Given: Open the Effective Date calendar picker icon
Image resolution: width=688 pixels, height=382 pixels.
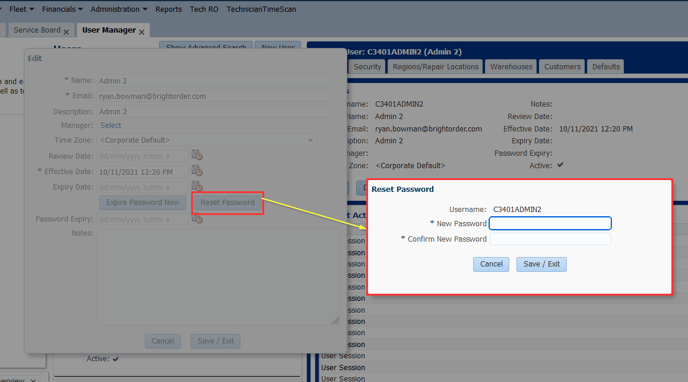Looking at the screenshot, I should tap(197, 171).
